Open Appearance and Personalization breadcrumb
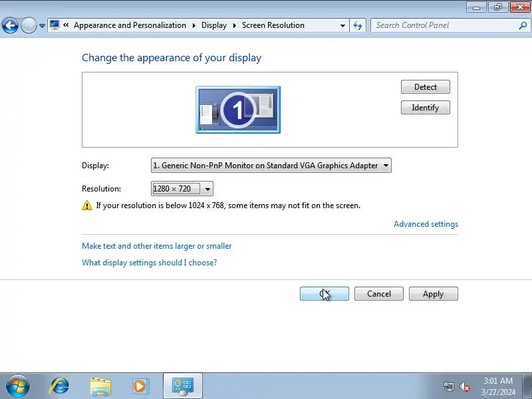The height and width of the screenshot is (399, 532). click(x=130, y=25)
